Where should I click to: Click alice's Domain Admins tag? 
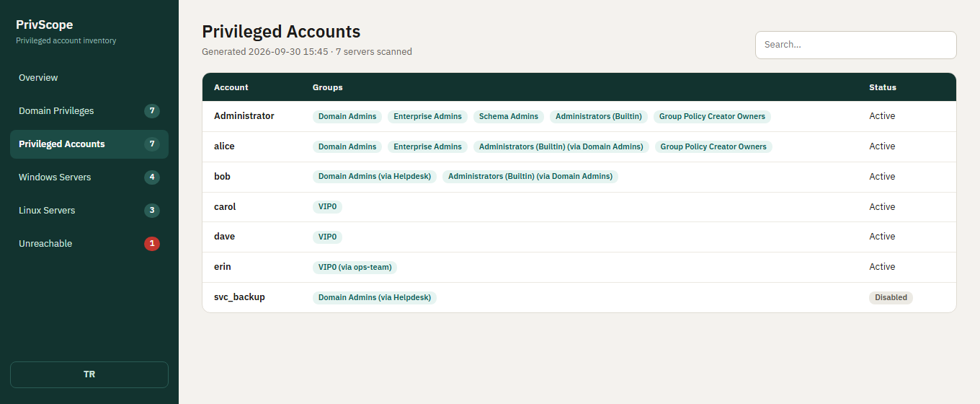(x=347, y=147)
